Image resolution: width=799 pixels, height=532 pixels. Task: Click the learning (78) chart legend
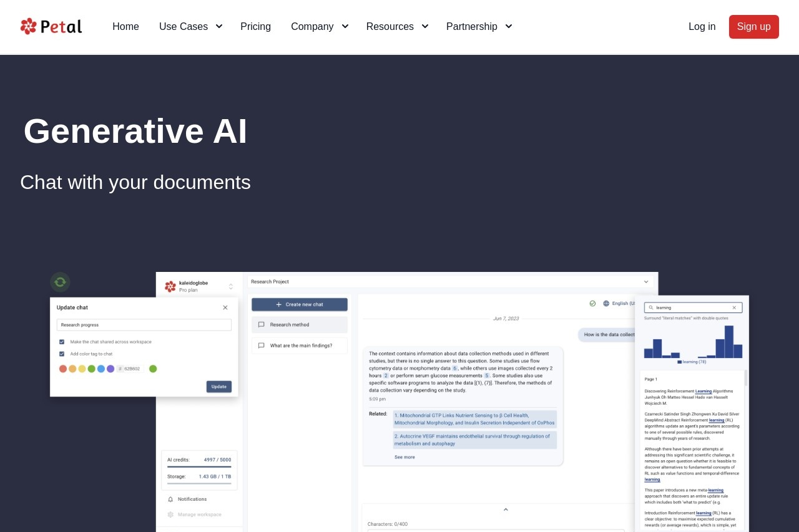(692, 362)
